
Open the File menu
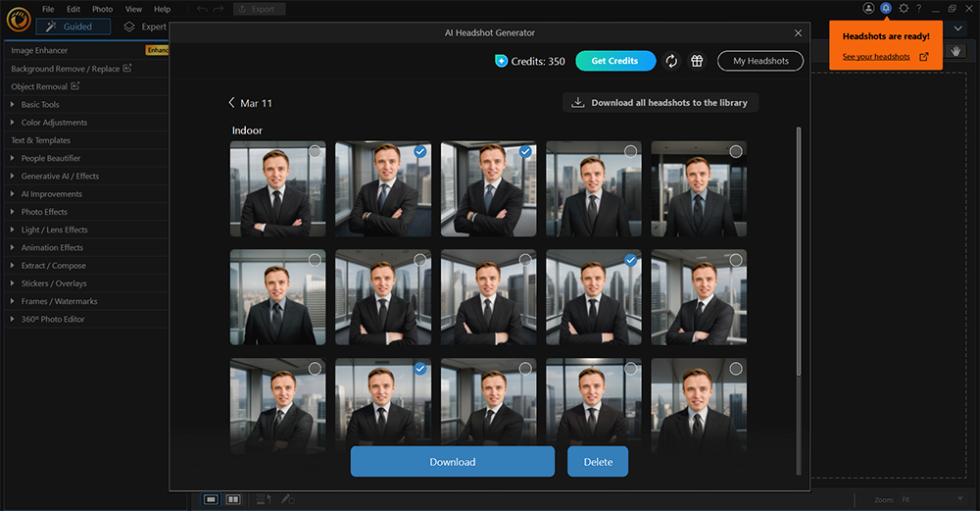(48, 9)
